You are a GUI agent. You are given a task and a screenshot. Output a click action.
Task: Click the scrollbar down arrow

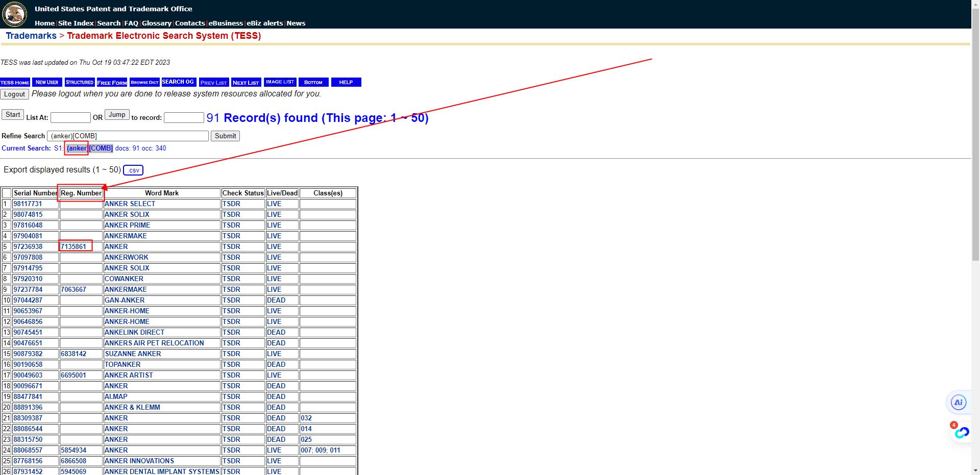(975, 470)
